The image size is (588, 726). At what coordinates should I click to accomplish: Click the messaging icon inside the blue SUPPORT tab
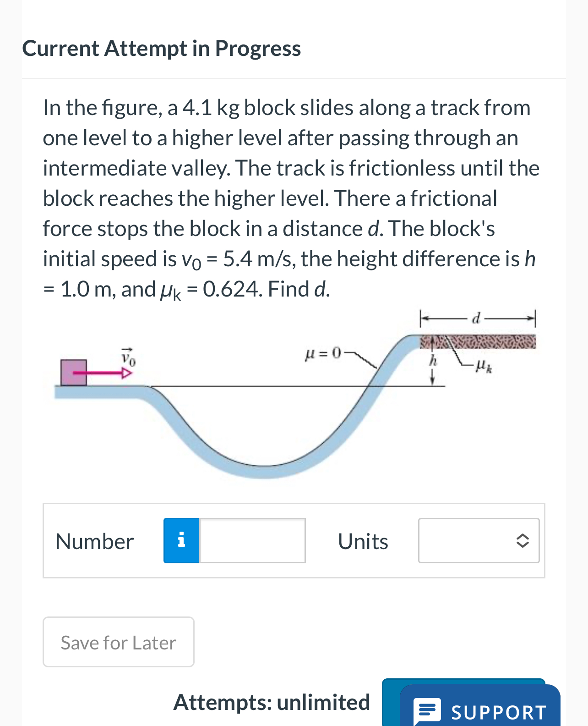pos(427,711)
